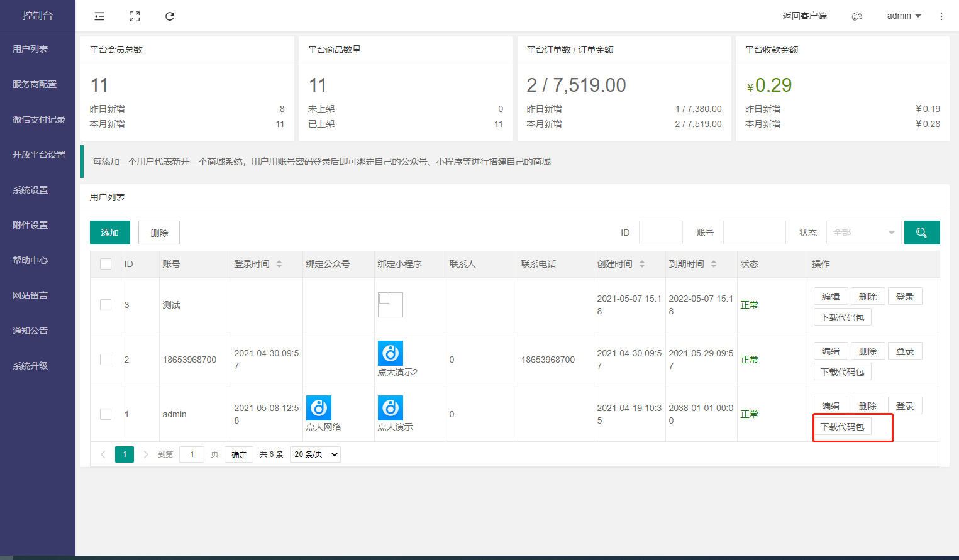Viewport: 959px width, 560px height.
Task: Open the three-dot more options icon
Action: pyautogui.click(x=941, y=16)
